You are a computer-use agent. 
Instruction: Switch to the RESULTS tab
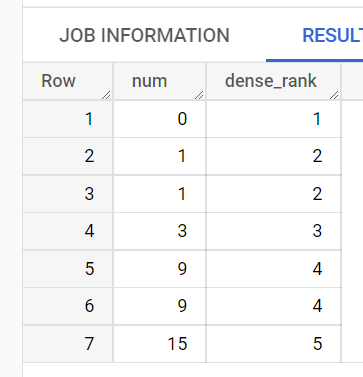pos(332,35)
